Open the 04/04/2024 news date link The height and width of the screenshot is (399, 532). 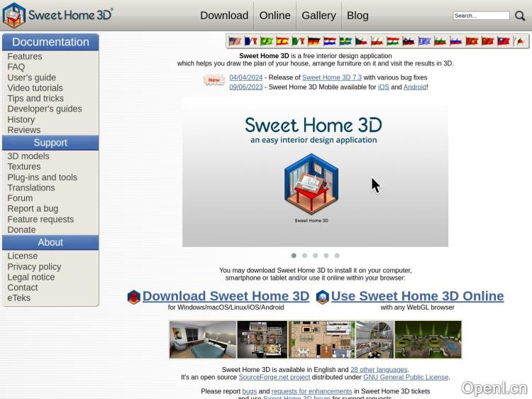tap(246, 77)
